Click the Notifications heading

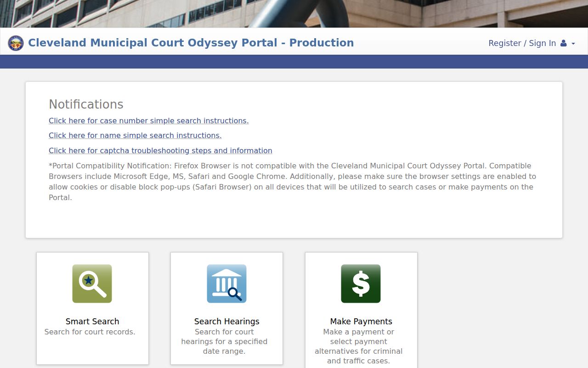click(86, 104)
